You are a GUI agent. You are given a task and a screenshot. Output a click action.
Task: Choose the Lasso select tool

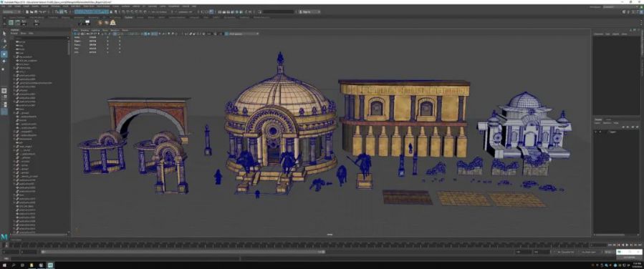point(4,41)
